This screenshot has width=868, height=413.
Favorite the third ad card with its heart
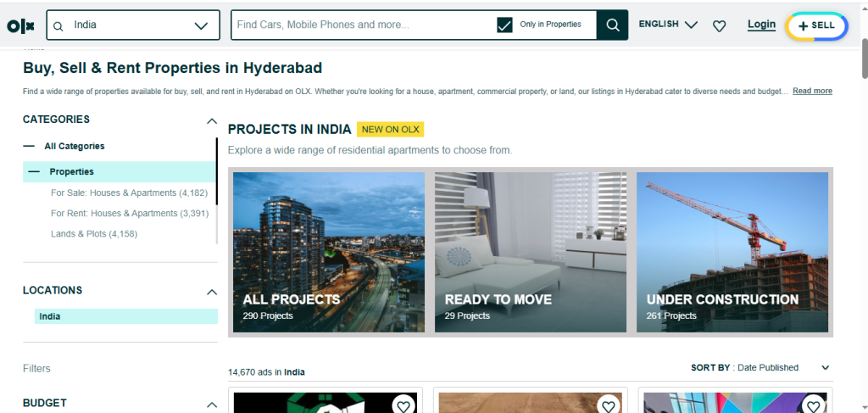[813, 406]
